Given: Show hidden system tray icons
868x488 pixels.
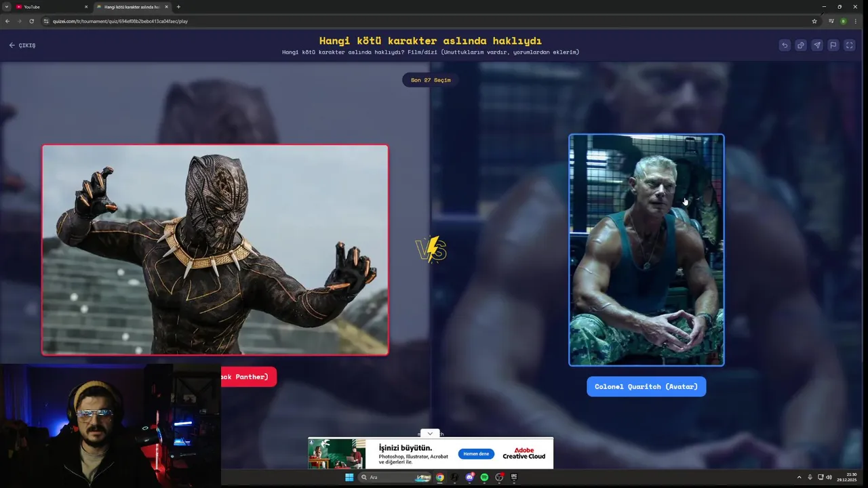Looking at the screenshot, I should tap(799, 477).
